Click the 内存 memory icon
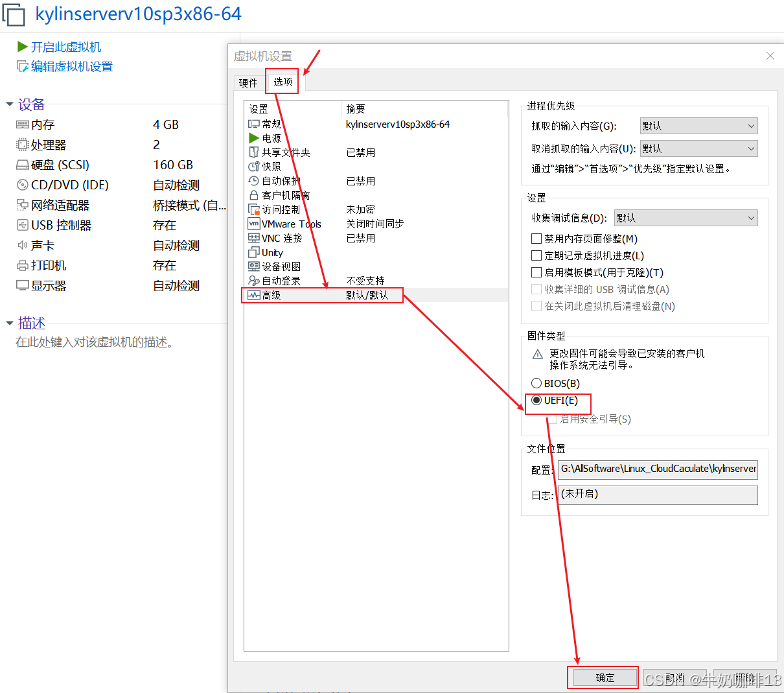Screen dimensions: 784x693 [23, 124]
